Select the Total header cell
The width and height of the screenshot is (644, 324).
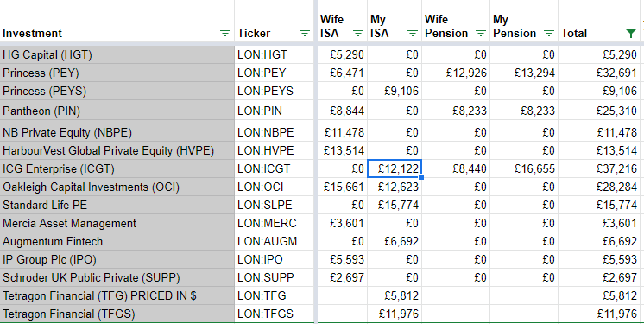(x=599, y=21)
